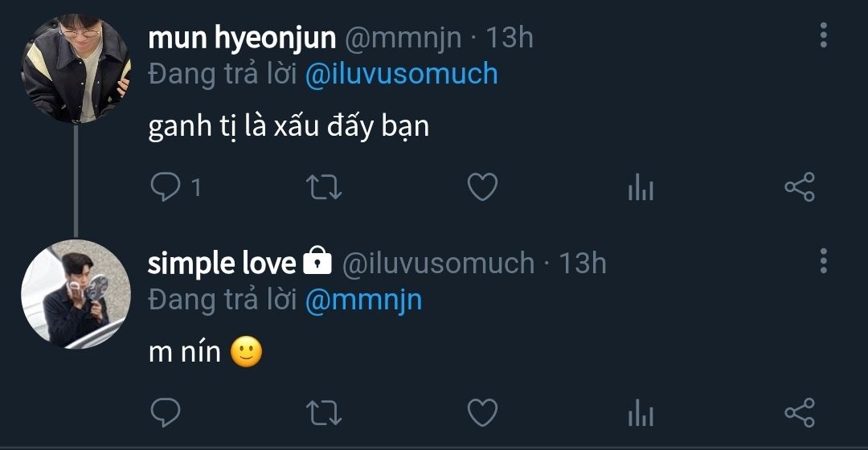This screenshot has width=868, height=450.
Task: Open the "m nín" reply tweet text
Action: [x=185, y=353]
